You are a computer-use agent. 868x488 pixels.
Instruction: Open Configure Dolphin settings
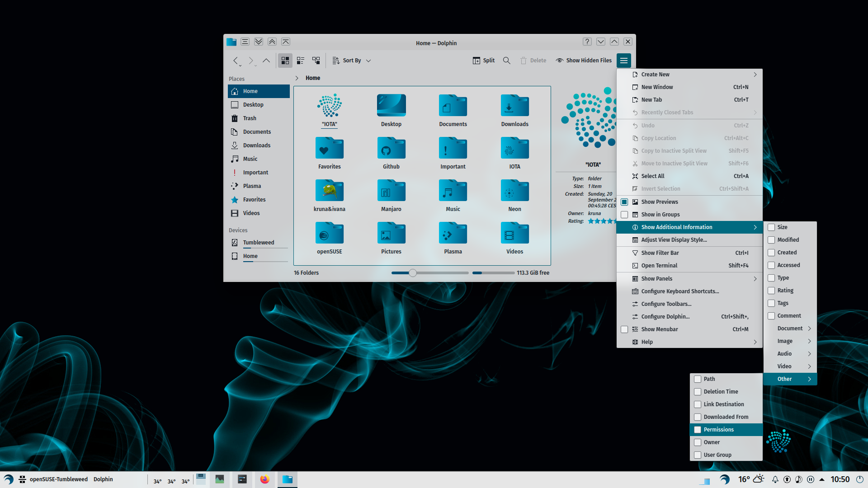click(689, 317)
